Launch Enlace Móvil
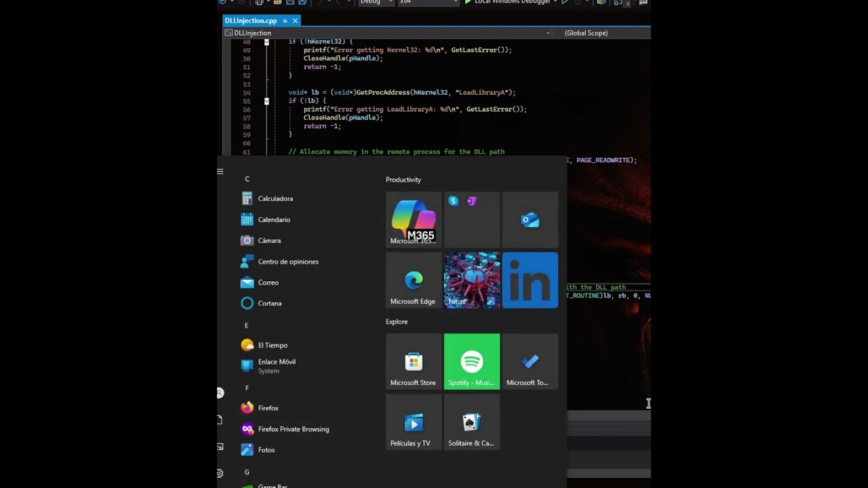 tap(269, 366)
